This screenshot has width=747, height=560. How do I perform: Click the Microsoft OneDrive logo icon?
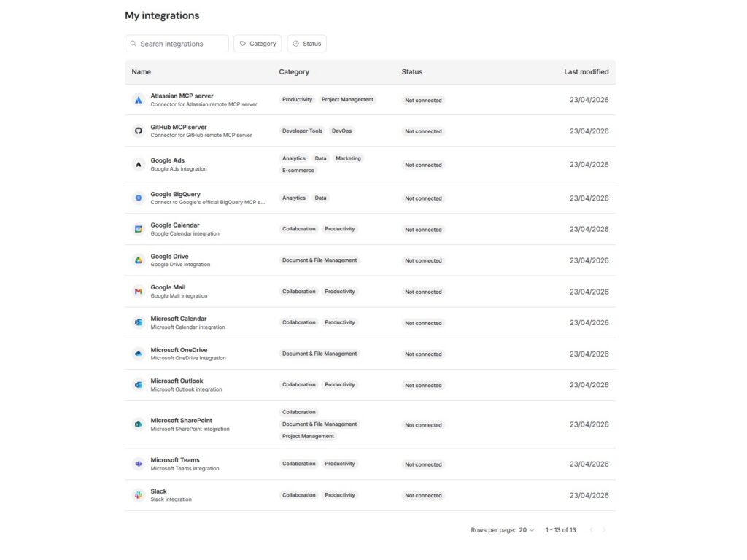138,354
